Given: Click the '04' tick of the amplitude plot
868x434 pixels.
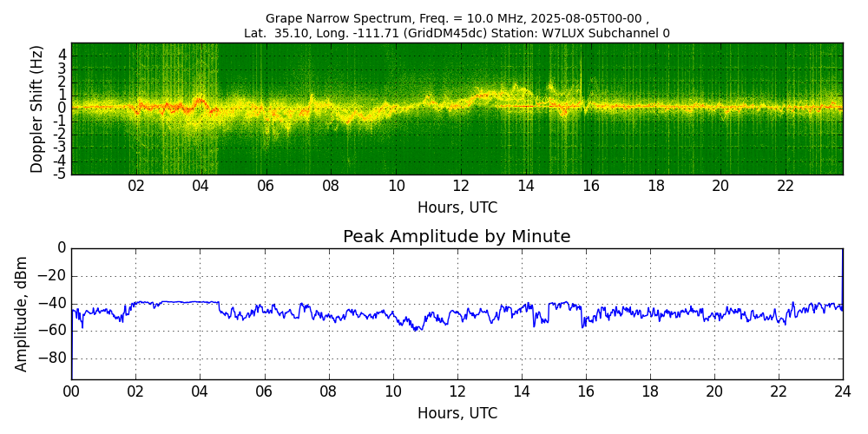Looking at the screenshot, I should [x=201, y=391].
